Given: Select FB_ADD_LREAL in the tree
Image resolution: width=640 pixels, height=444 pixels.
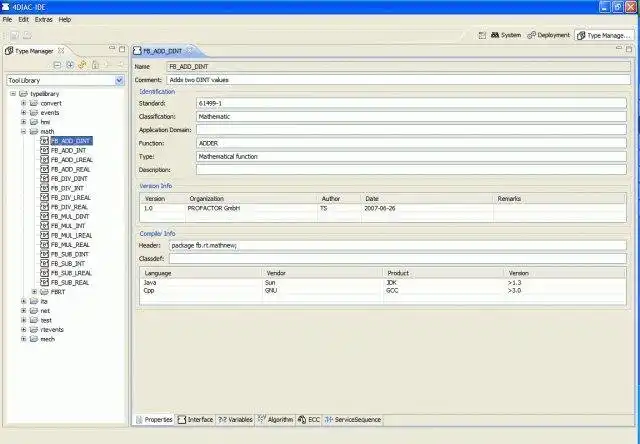Looking at the screenshot, I should [x=71, y=160].
